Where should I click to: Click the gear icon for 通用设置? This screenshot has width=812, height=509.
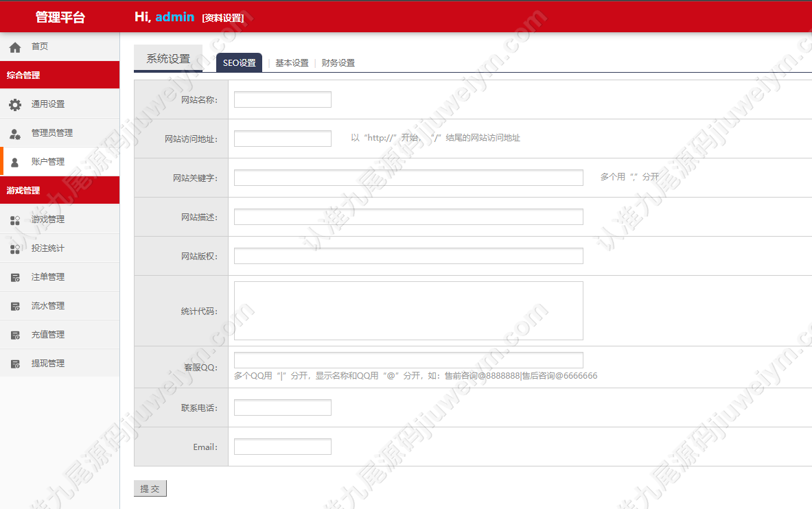click(x=15, y=104)
